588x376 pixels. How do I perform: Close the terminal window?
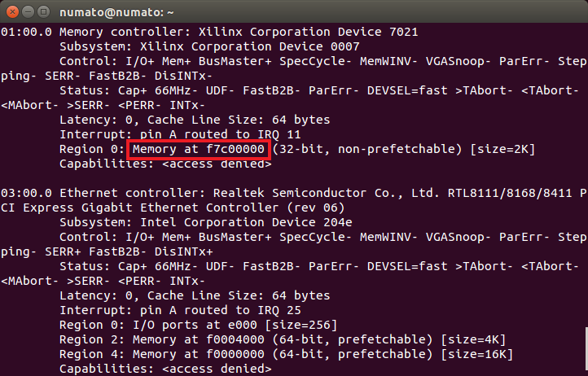pyautogui.click(x=11, y=11)
